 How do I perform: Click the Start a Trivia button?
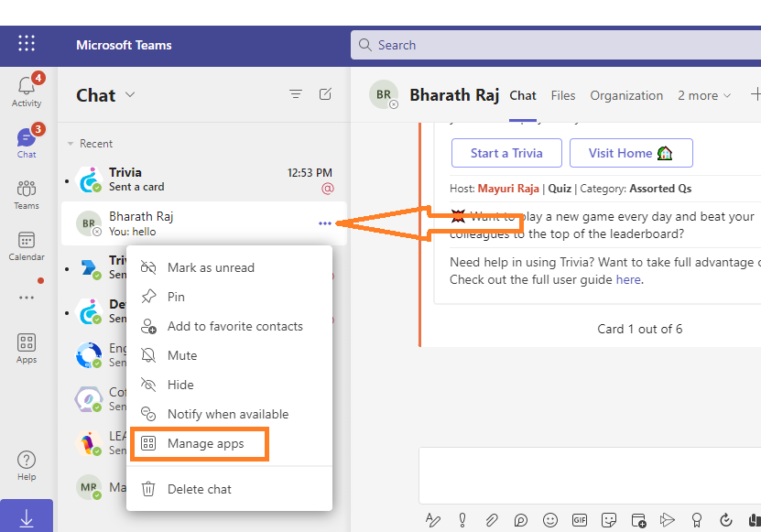pos(506,153)
